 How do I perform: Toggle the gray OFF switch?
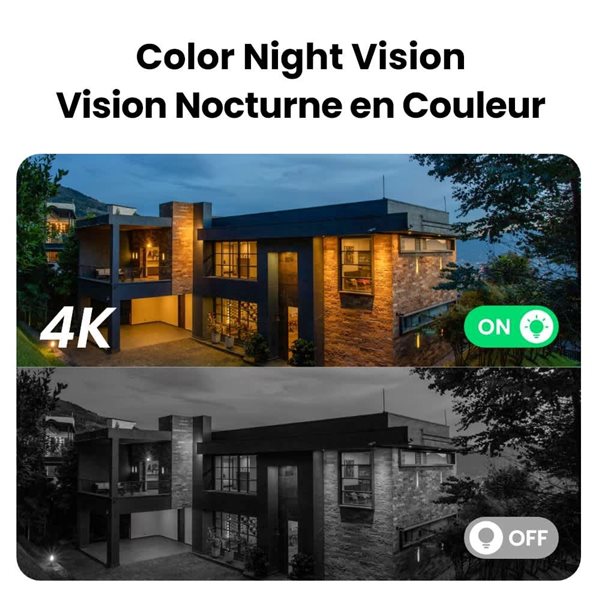(x=511, y=538)
